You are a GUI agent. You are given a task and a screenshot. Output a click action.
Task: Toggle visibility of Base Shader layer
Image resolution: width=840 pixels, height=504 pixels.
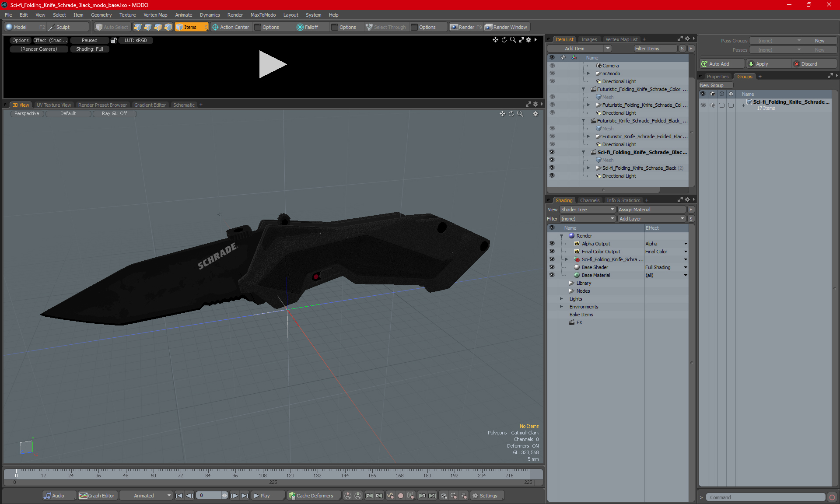coord(552,267)
